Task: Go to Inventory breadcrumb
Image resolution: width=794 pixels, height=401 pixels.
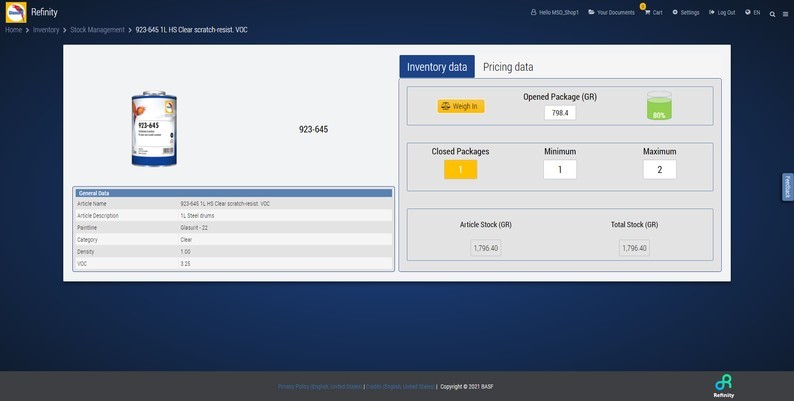Action: coord(46,30)
